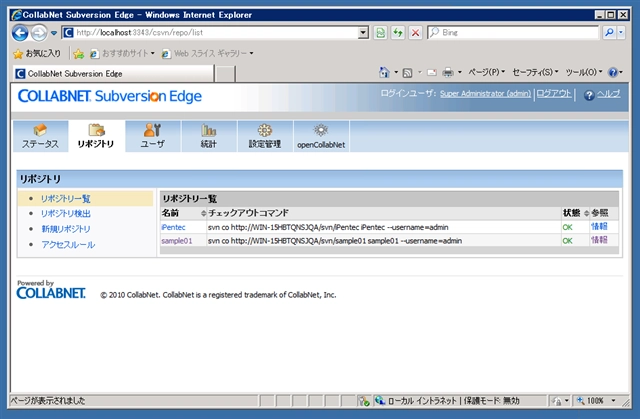Click the footer COLLABNET logo
The image size is (640, 419).
51,293
